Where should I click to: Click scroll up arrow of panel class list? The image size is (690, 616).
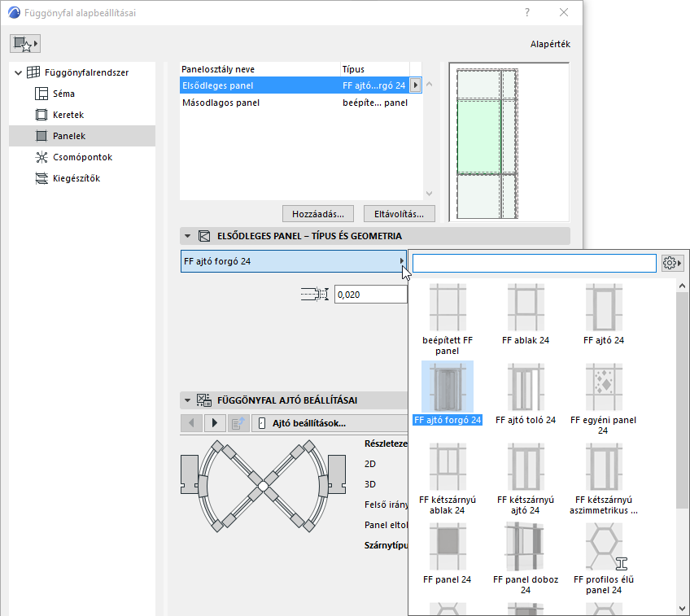(x=430, y=84)
